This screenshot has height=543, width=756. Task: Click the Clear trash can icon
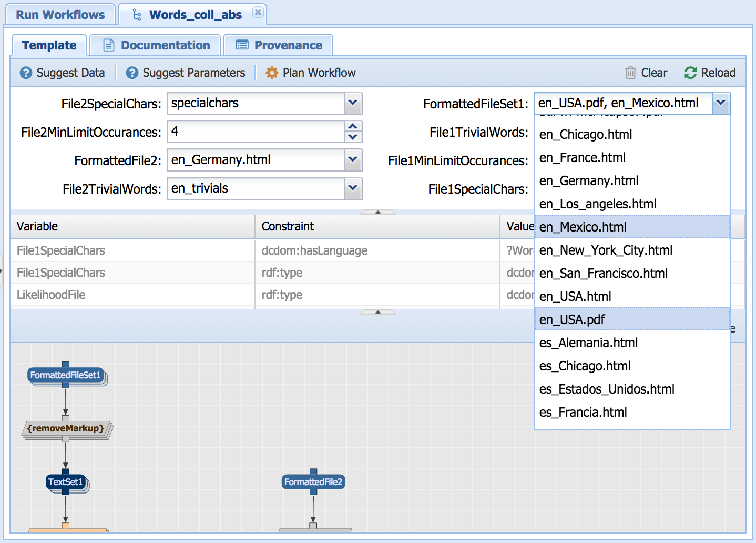tap(630, 73)
